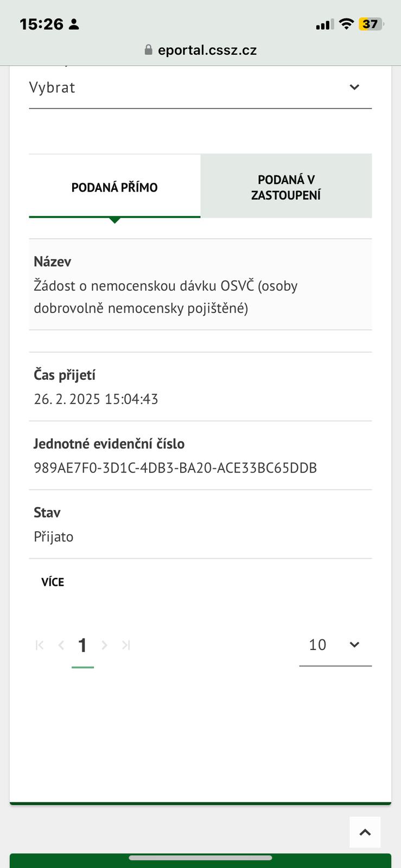Open the page size dropdown showing 10
Screen dimensions: 401x868
pos(335,645)
